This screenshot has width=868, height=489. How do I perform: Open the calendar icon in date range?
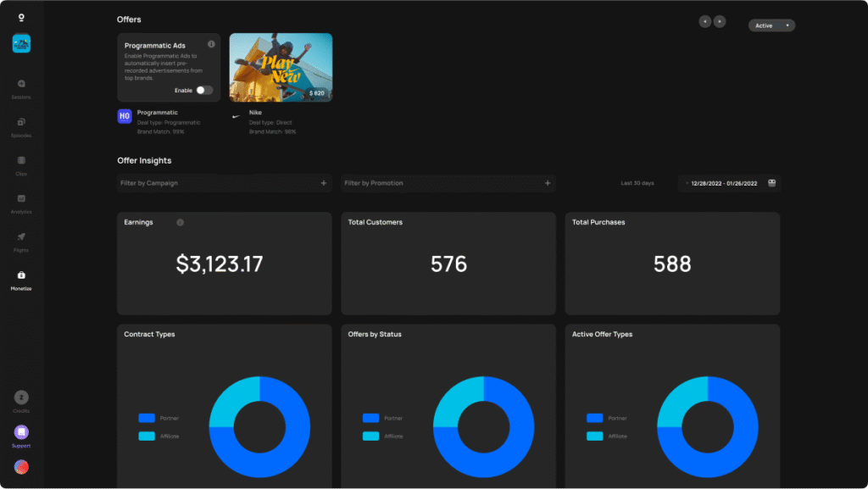coord(771,183)
